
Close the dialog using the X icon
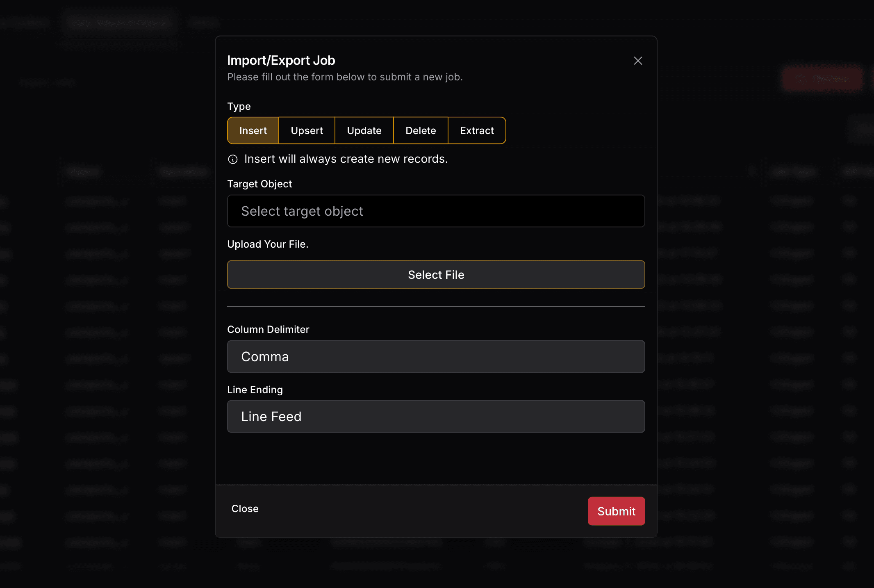(638, 61)
